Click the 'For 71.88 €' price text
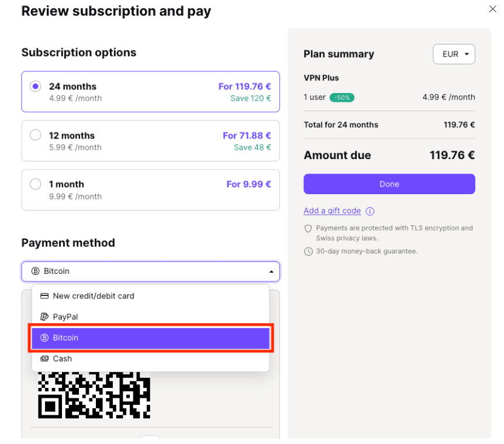This screenshot has height=444, width=504. click(x=247, y=136)
